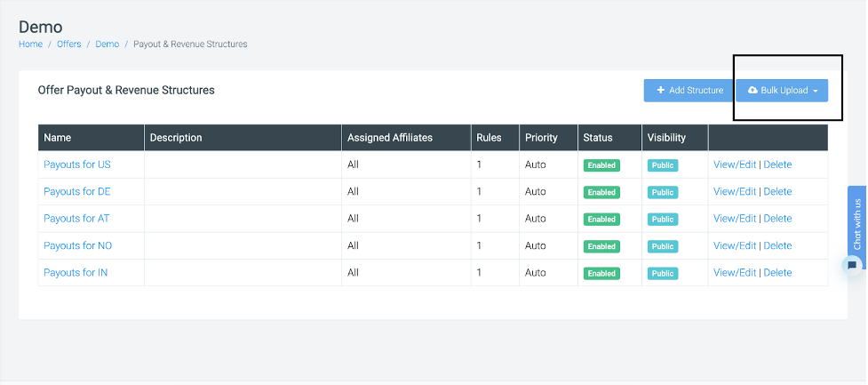Viewport: 868px width, 385px height.
Task: Select Payouts for AT link
Action: point(76,219)
